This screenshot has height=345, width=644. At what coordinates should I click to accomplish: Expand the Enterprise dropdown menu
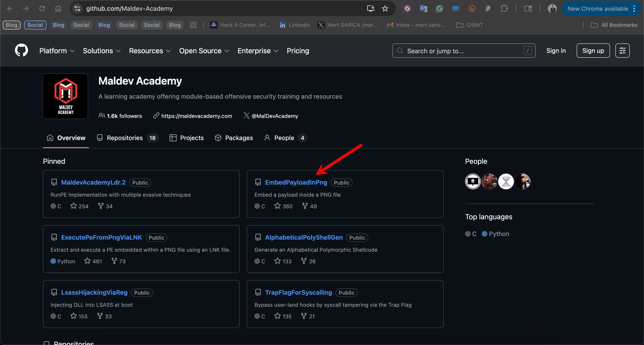tap(258, 51)
